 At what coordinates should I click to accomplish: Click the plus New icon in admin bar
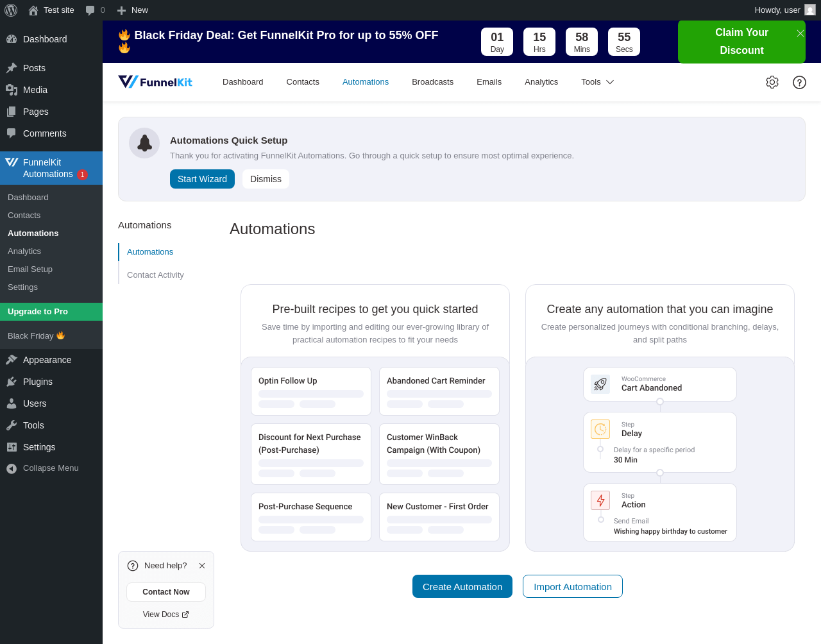pos(121,10)
